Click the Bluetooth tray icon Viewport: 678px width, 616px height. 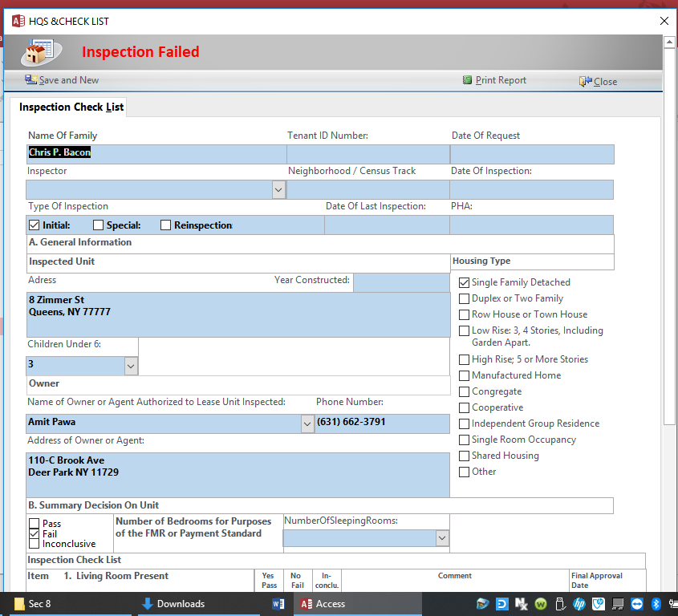(x=656, y=603)
